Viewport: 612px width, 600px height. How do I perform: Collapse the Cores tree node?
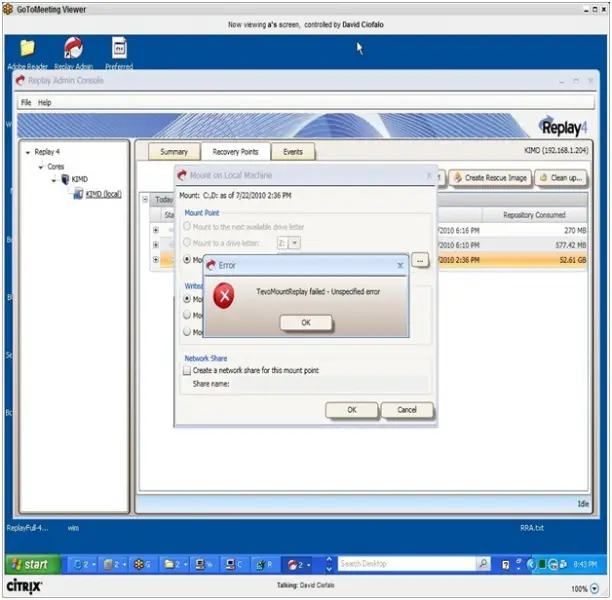coord(41,167)
